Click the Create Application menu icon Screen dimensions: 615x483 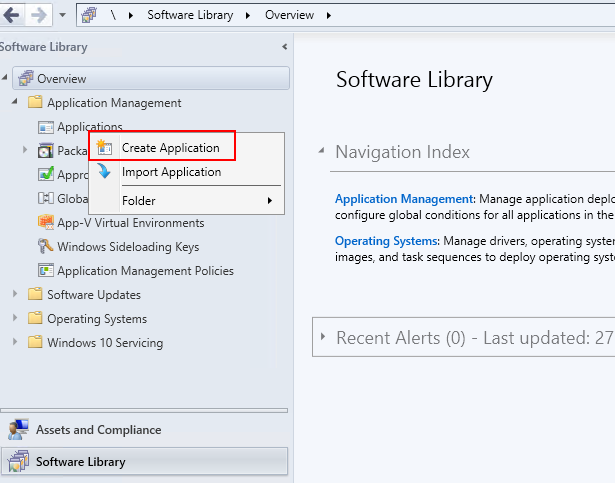point(105,147)
